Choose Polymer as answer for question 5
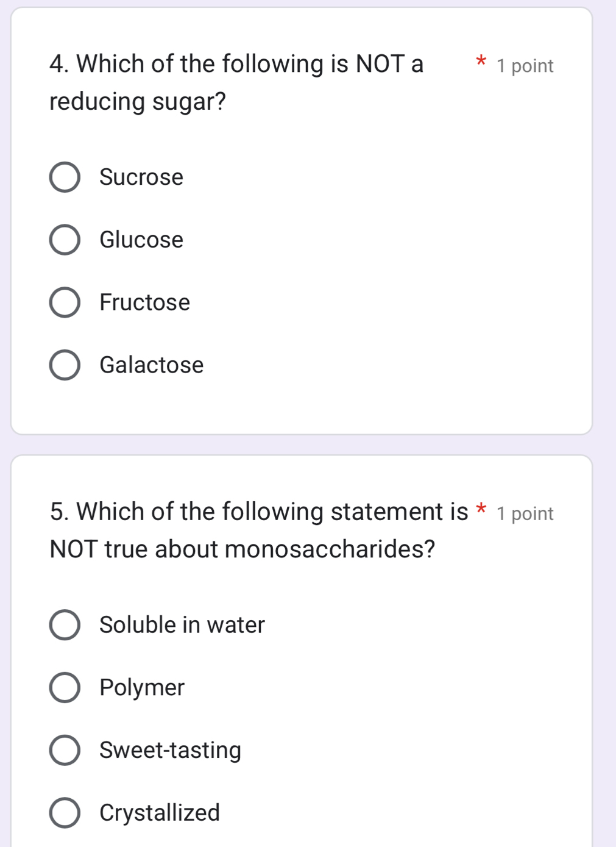Image resolution: width=616 pixels, height=847 pixels. tap(65, 688)
